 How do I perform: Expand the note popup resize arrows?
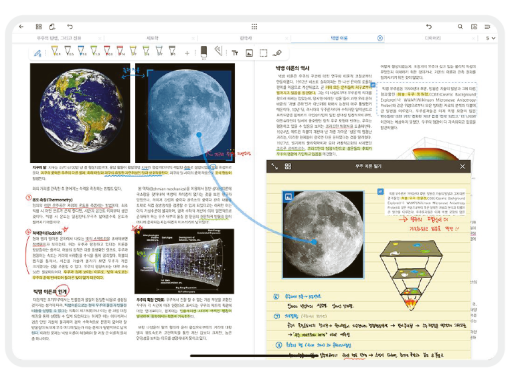tap(275, 166)
